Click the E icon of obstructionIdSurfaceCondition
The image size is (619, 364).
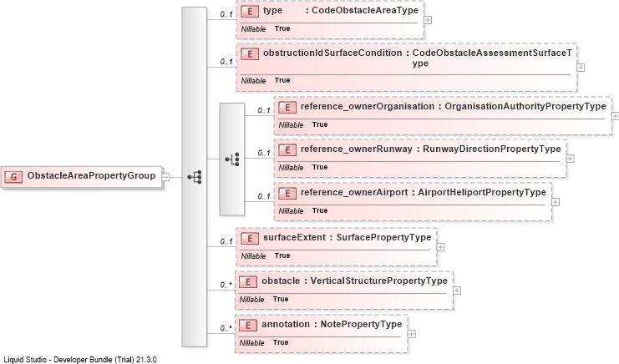click(250, 53)
